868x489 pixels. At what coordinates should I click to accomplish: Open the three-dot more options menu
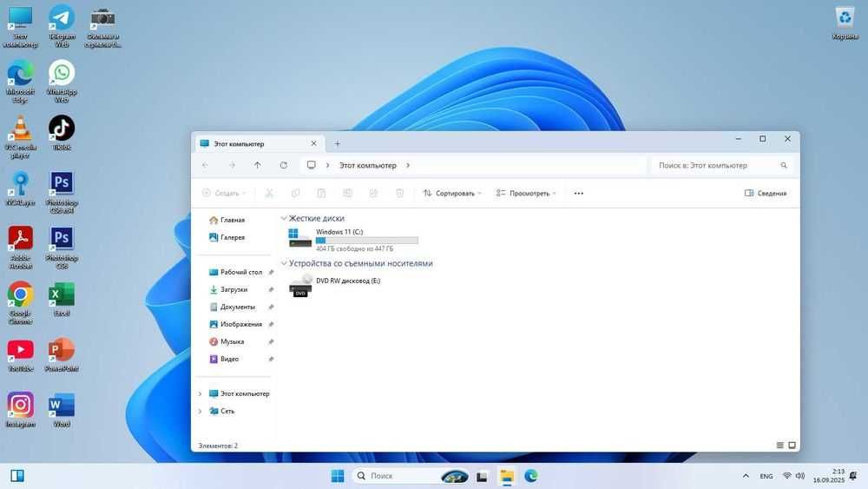point(578,194)
